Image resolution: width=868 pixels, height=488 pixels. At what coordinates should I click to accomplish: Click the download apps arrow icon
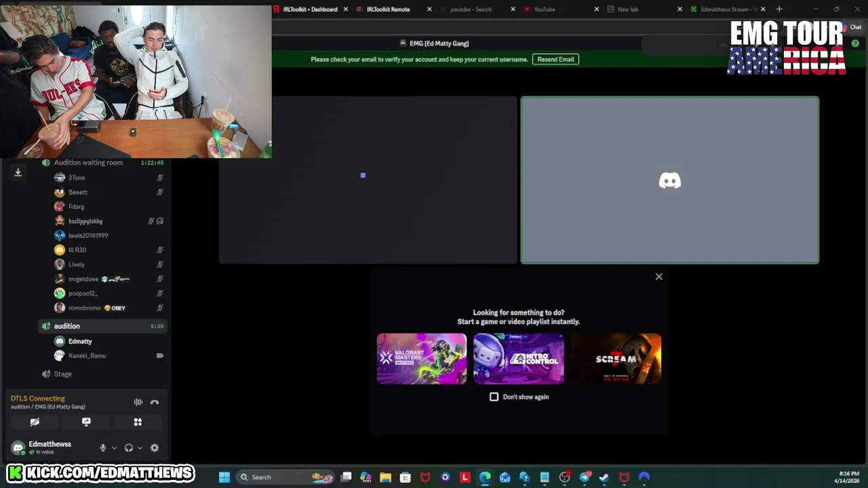pyautogui.click(x=18, y=172)
